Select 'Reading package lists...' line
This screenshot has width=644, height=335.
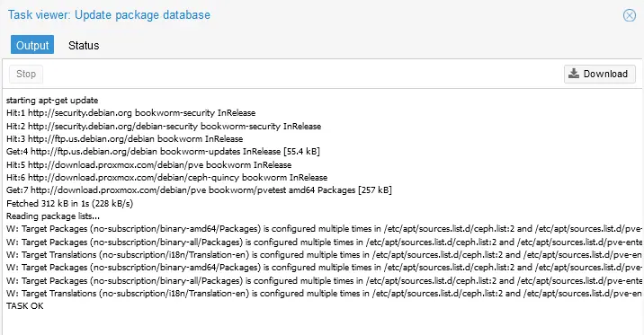coord(53,216)
